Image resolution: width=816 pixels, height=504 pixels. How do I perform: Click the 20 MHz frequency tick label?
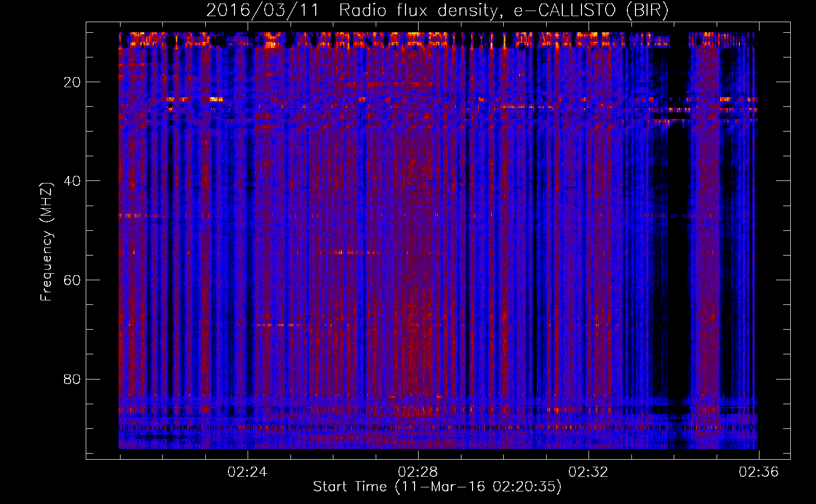[73, 82]
